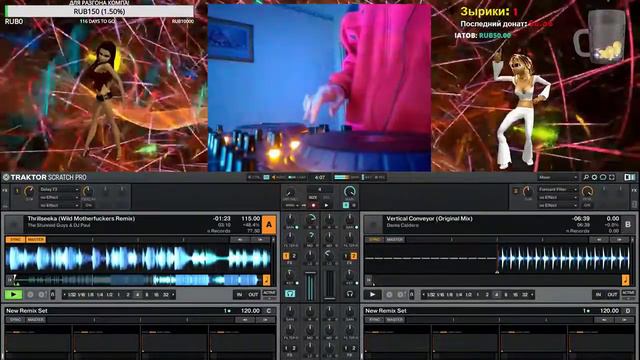Select loop size 16 on Deck B

515,294
